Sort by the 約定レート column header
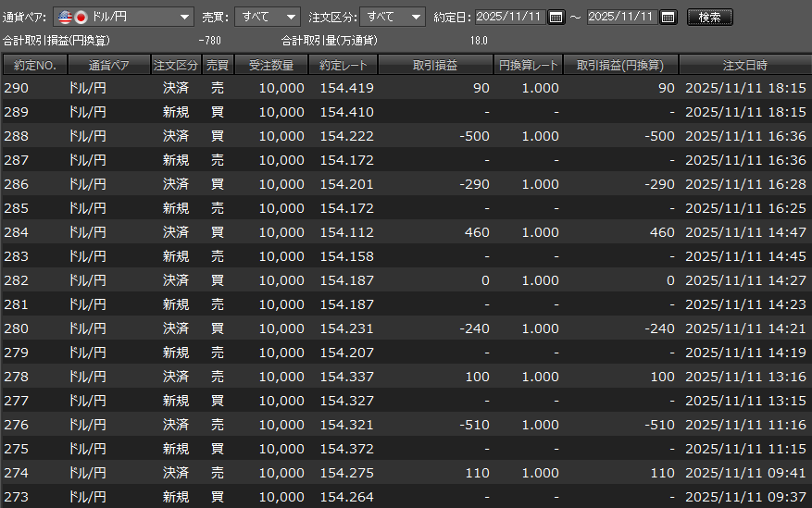 pos(343,66)
